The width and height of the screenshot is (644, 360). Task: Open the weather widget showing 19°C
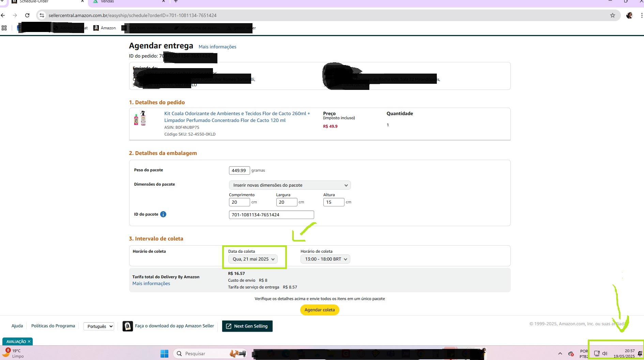[x=13, y=353]
